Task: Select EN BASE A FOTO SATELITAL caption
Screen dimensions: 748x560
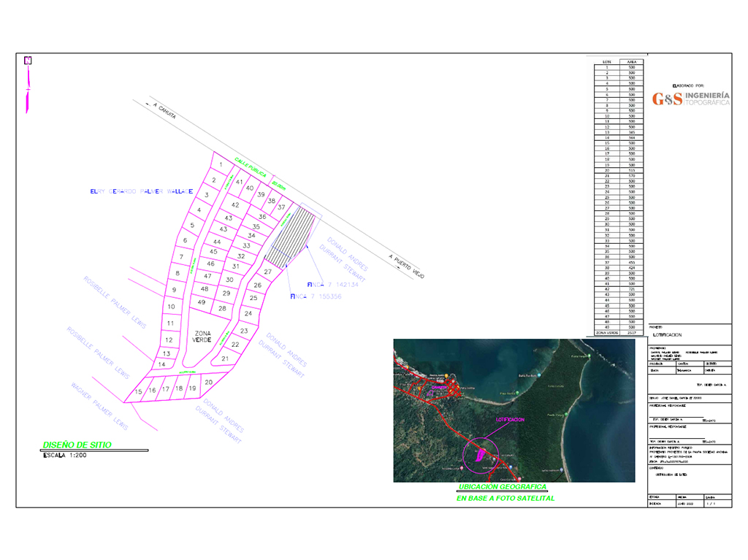Action: 505,498
